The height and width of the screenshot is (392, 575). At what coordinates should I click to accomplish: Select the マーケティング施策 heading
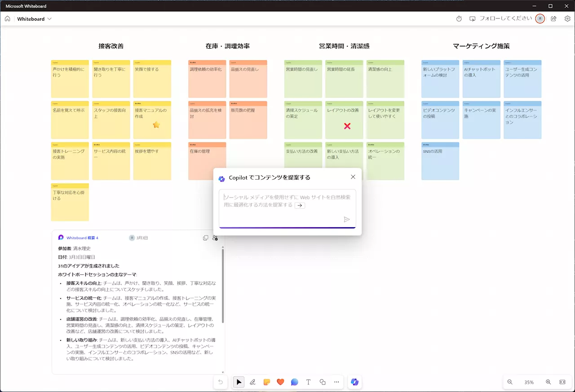click(x=481, y=46)
